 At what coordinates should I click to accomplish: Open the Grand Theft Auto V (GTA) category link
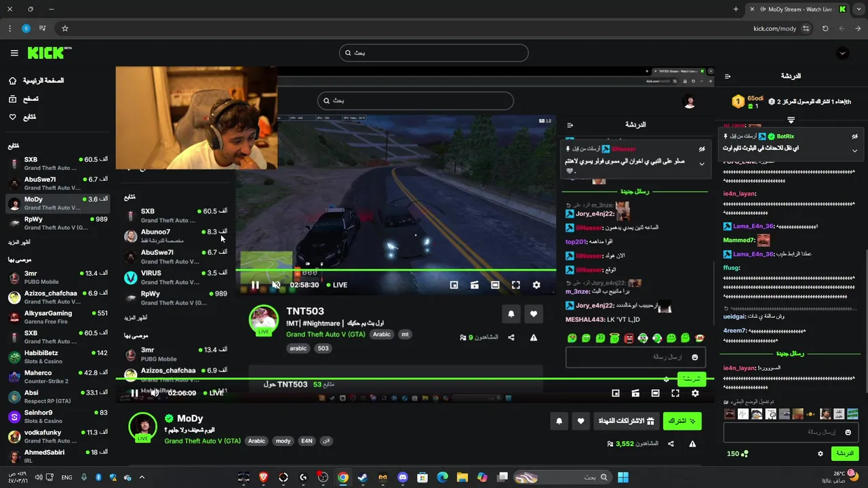coord(202,441)
